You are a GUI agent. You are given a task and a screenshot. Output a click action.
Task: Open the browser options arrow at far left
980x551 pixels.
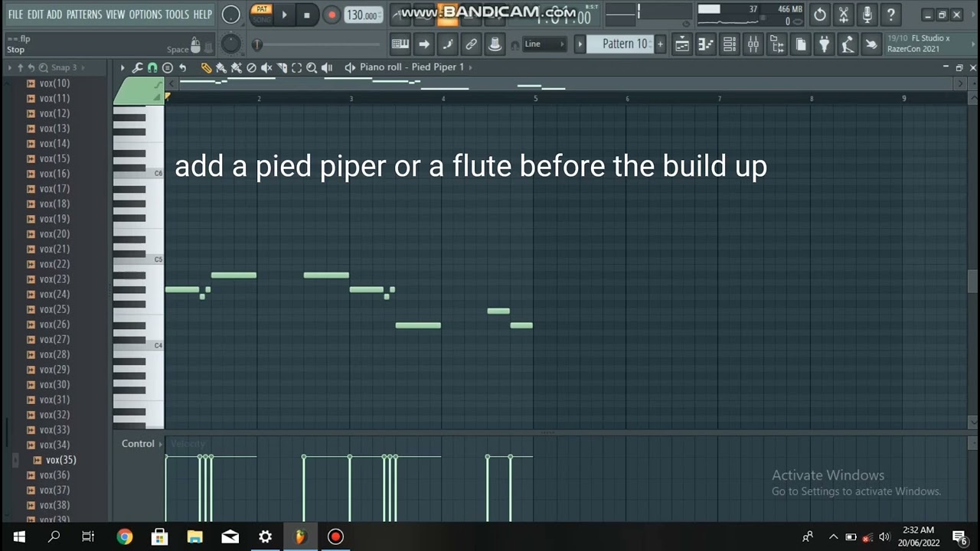[x=10, y=67]
